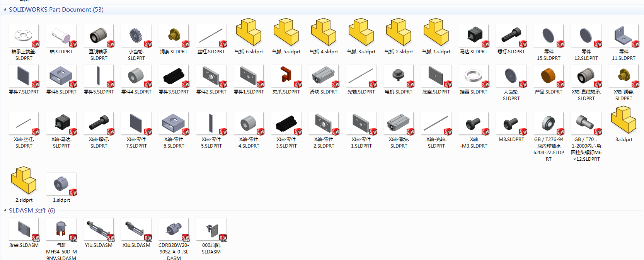Select the 零件3.SLDPRT black part icon
644x260 pixels.
174,76
